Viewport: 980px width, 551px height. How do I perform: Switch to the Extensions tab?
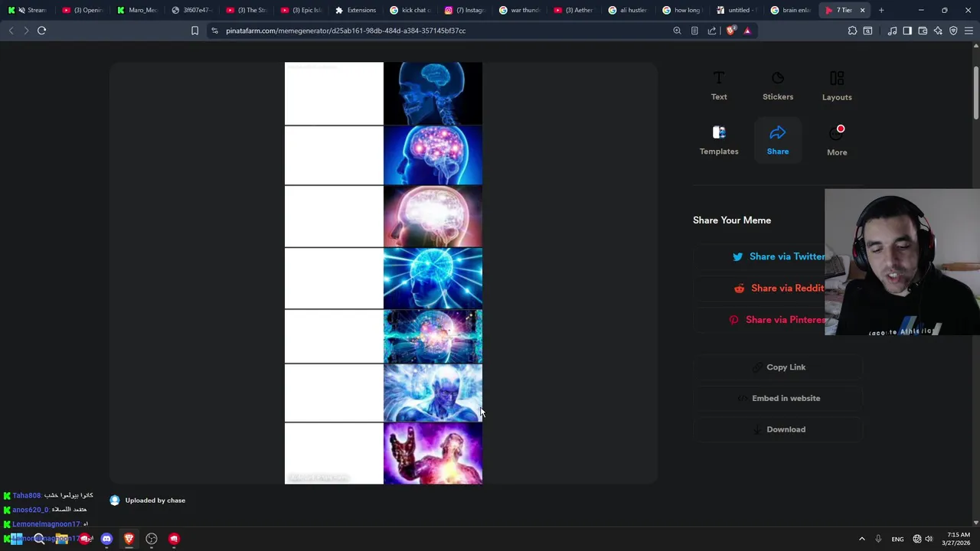pyautogui.click(x=355, y=10)
